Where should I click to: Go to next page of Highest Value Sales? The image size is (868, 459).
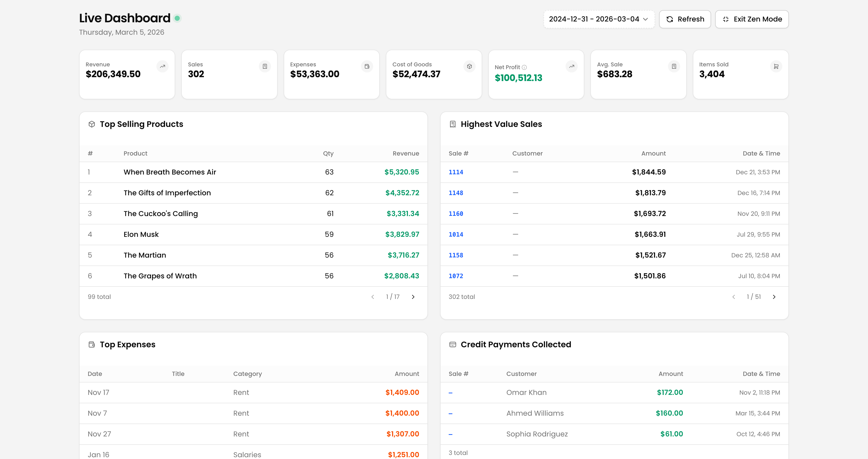coord(774,297)
